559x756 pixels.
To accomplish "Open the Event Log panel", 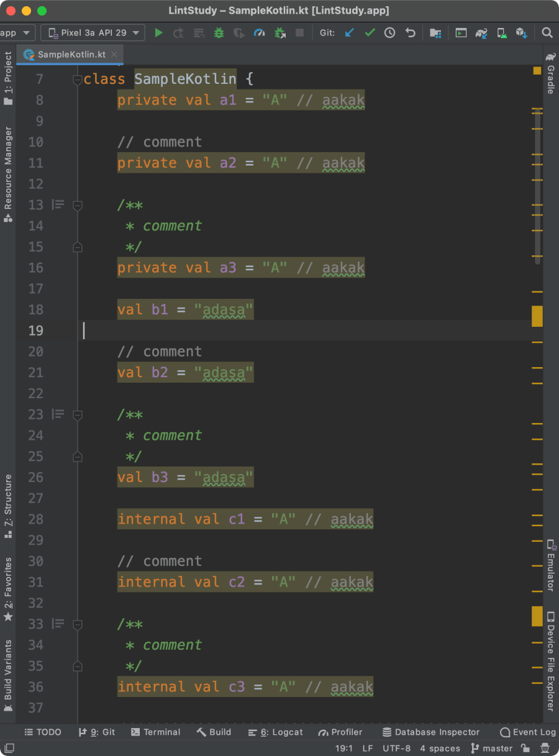I will (x=528, y=732).
